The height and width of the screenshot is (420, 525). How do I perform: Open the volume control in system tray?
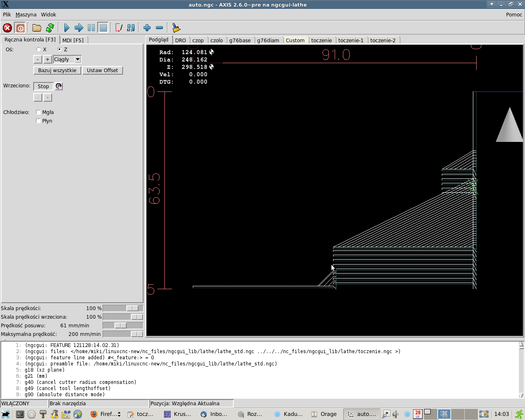coord(396,414)
